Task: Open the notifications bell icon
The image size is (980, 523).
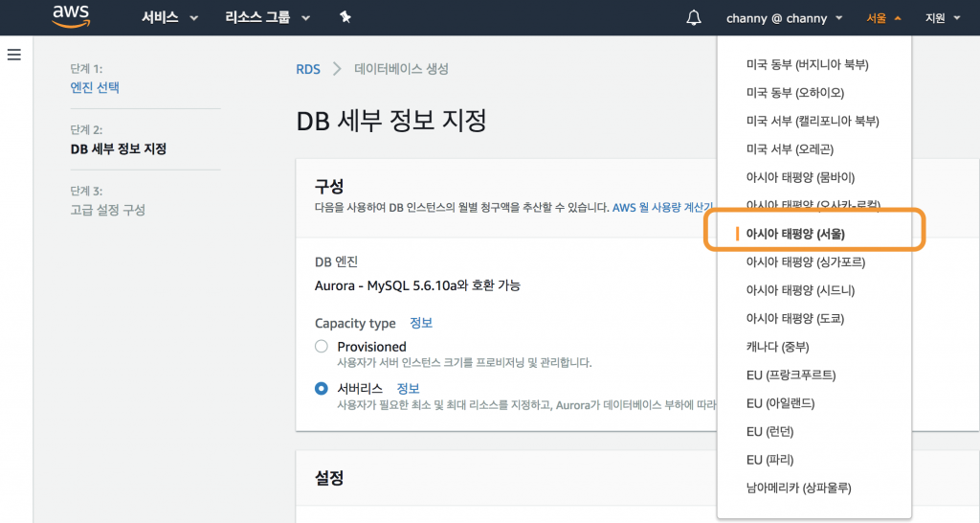Action: [x=693, y=18]
